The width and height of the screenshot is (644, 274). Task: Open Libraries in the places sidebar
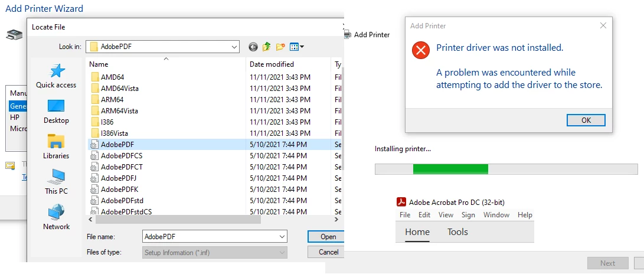click(x=56, y=147)
